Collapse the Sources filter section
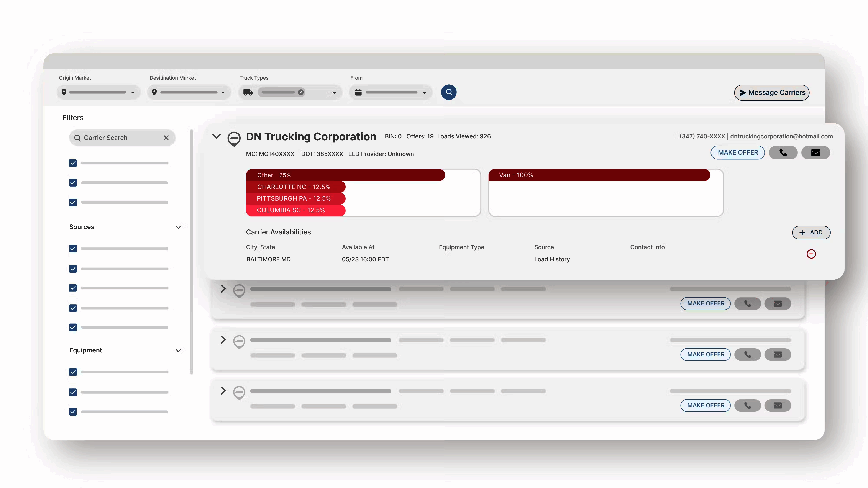This screenshot has width=868, height=488. [178, 227]
